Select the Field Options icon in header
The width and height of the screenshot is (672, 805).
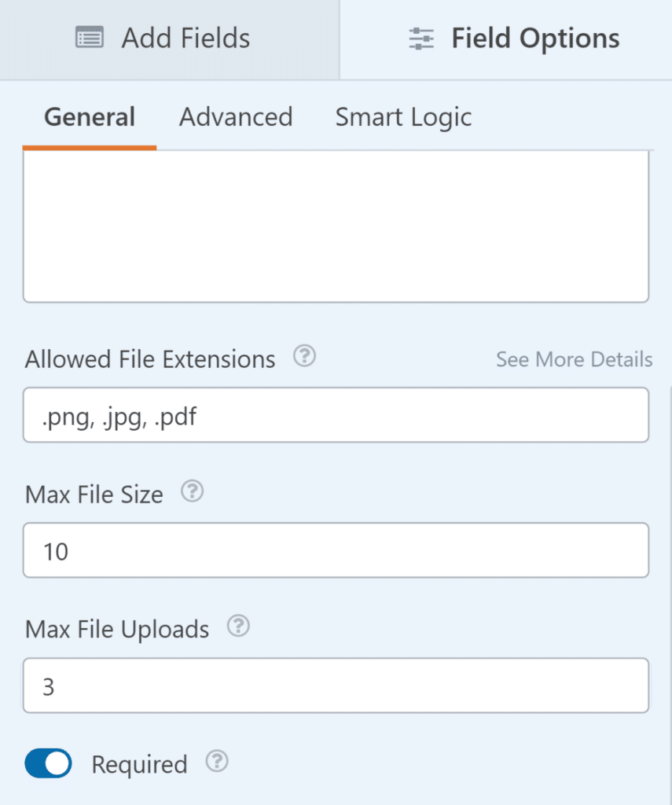coord(421,37)
